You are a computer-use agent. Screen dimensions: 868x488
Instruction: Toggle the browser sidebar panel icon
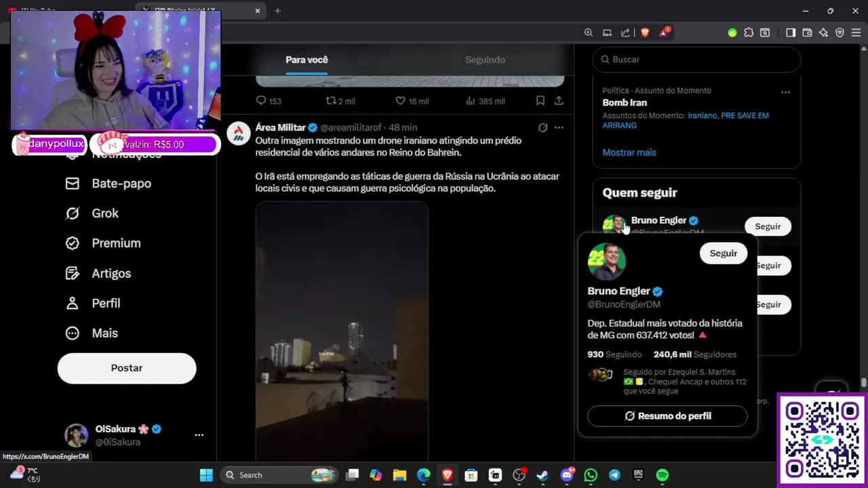point(791,33)
